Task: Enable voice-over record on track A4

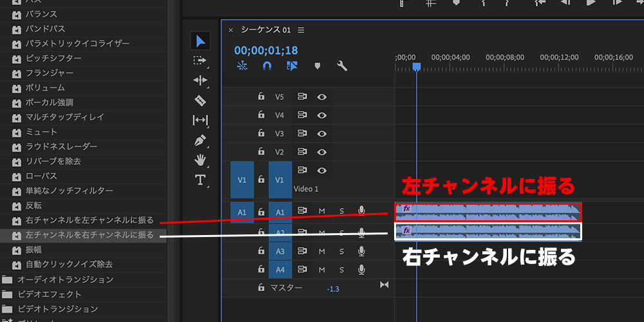Action: pyautogui.click(x=361, y=270)
